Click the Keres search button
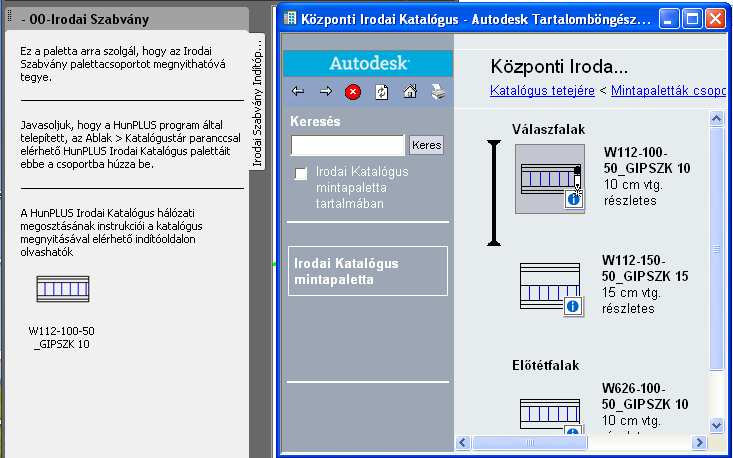This screenshot has width=733, height=458. 426,145
